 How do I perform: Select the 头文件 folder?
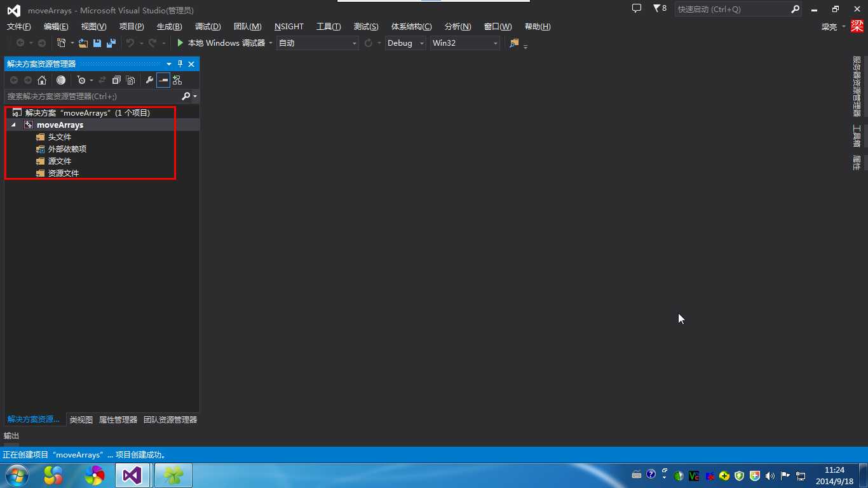60,137
